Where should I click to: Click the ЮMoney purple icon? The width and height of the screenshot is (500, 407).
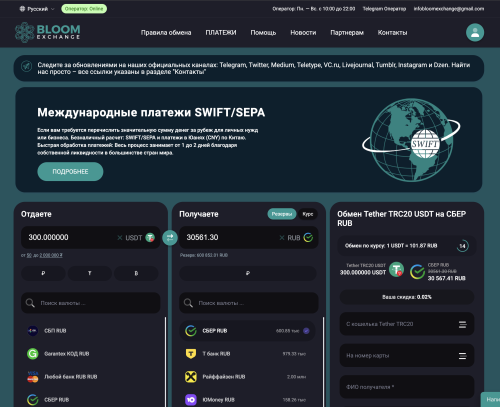coord(191,399)
